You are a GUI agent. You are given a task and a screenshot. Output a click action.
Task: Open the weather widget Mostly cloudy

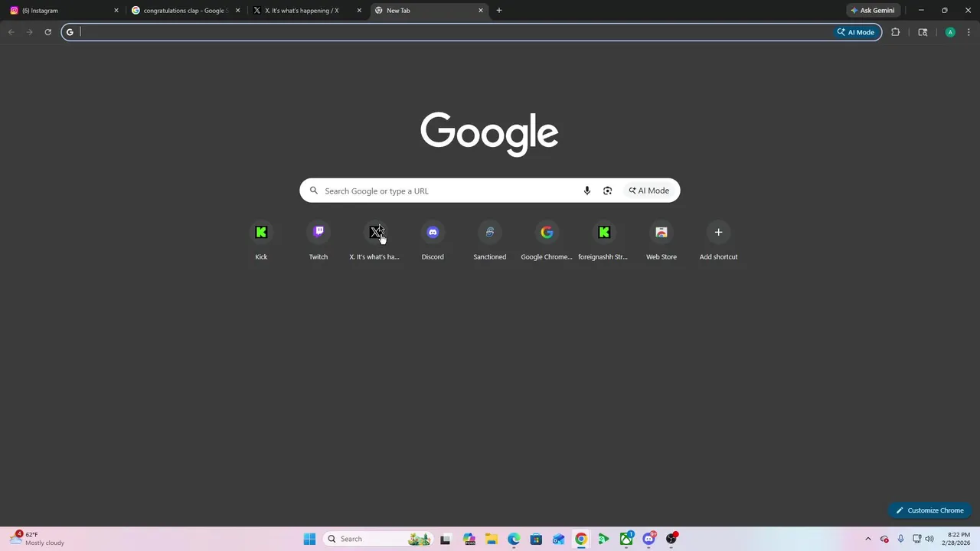[x=37, y=539]
